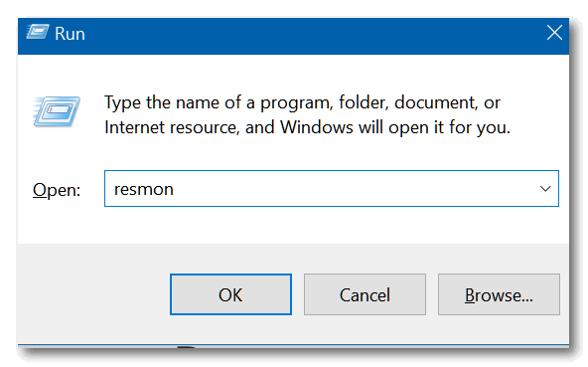
Task: Click the word Windows in the description
Action: (x=317, y=127)
